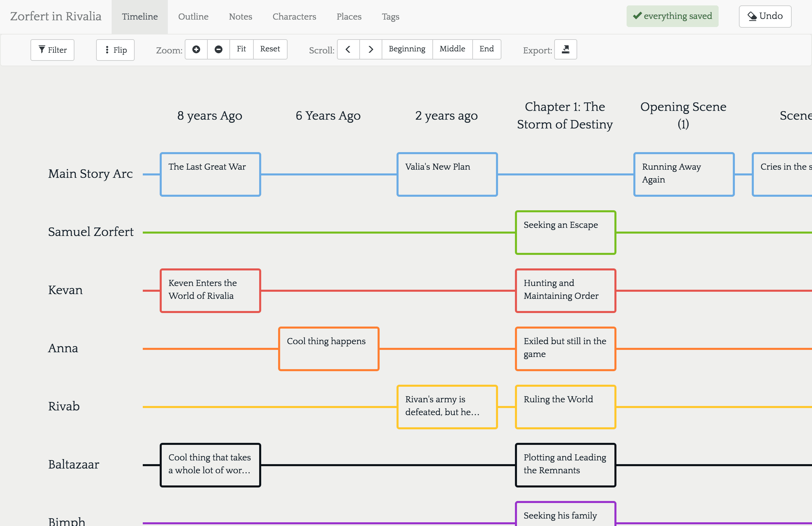The width and height of the screenshot is (812, 526).
Task: Jump to the Middle of timeline
Action: (452, 49)
